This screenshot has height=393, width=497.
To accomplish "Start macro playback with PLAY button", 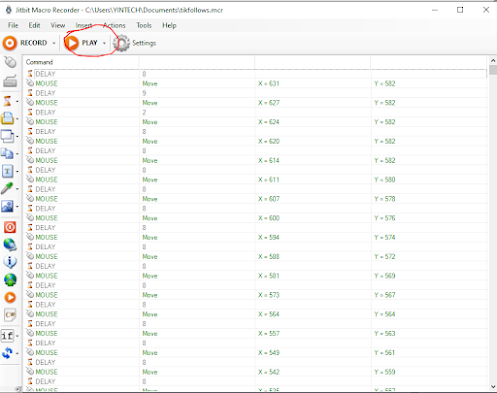I will click(81, 43).
